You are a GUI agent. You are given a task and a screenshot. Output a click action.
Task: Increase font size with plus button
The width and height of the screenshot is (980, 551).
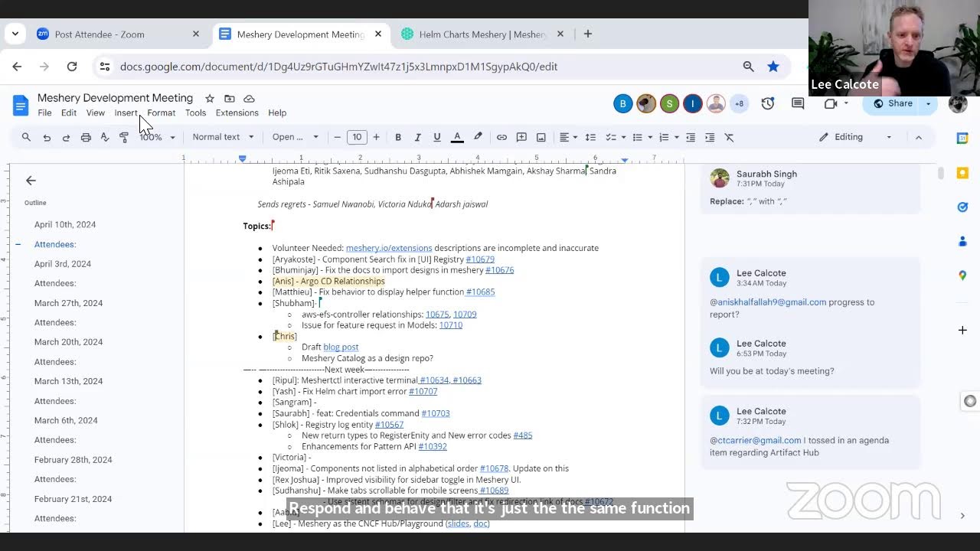[376, 137]
